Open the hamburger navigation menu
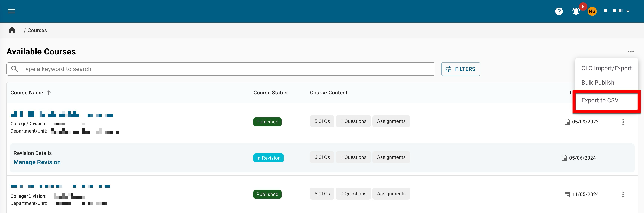The width and height of the screenshot is (644, 213). click(x=11, y=11)
